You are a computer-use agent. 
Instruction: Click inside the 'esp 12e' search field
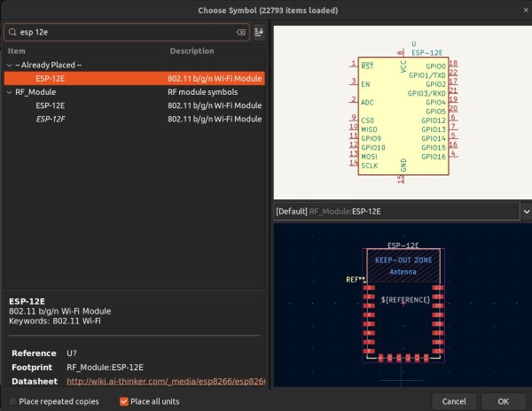pos(127,32)
